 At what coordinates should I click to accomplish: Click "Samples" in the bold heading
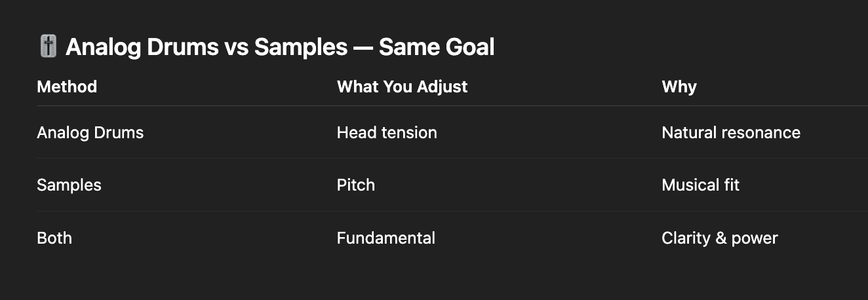(x=300, y=47)
